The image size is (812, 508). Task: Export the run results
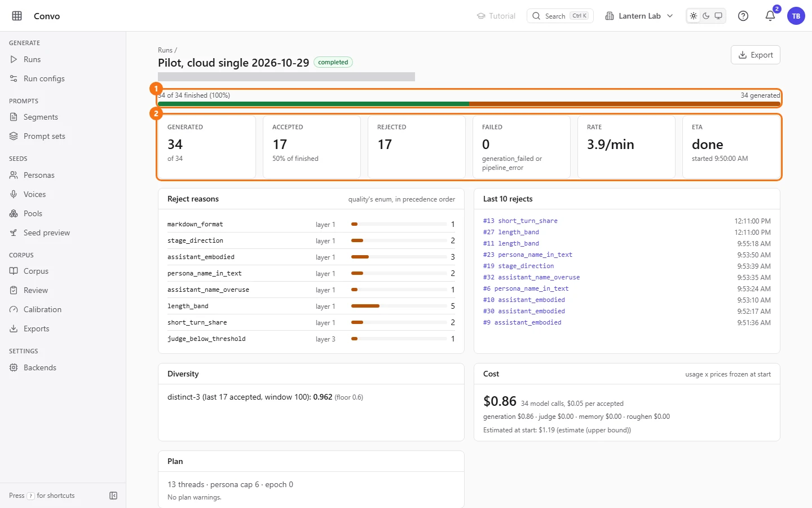756,55
